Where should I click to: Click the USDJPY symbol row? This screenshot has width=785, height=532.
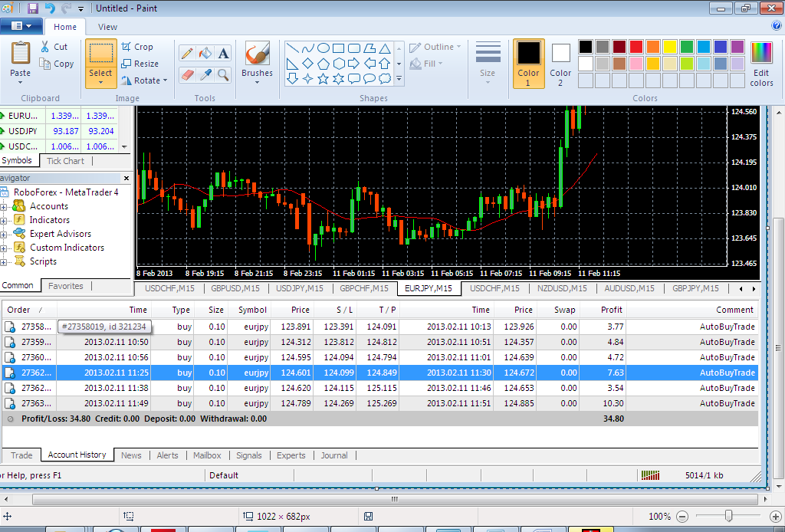click(x=59, y=131)
